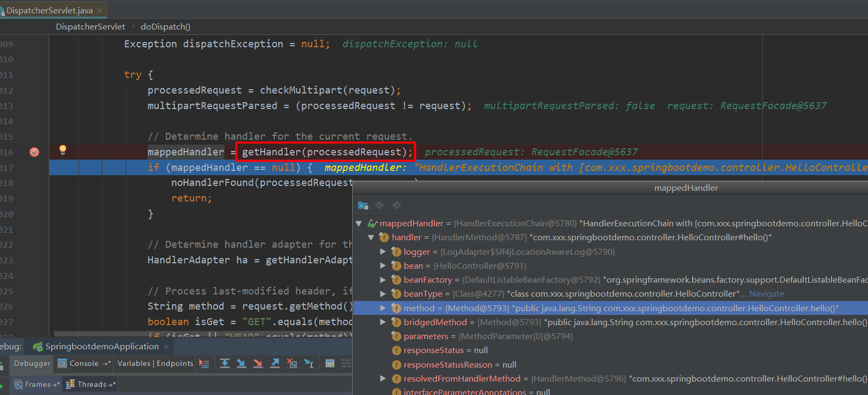
Task: Expand the bridgedMethod field
Action: coord(383,322)
